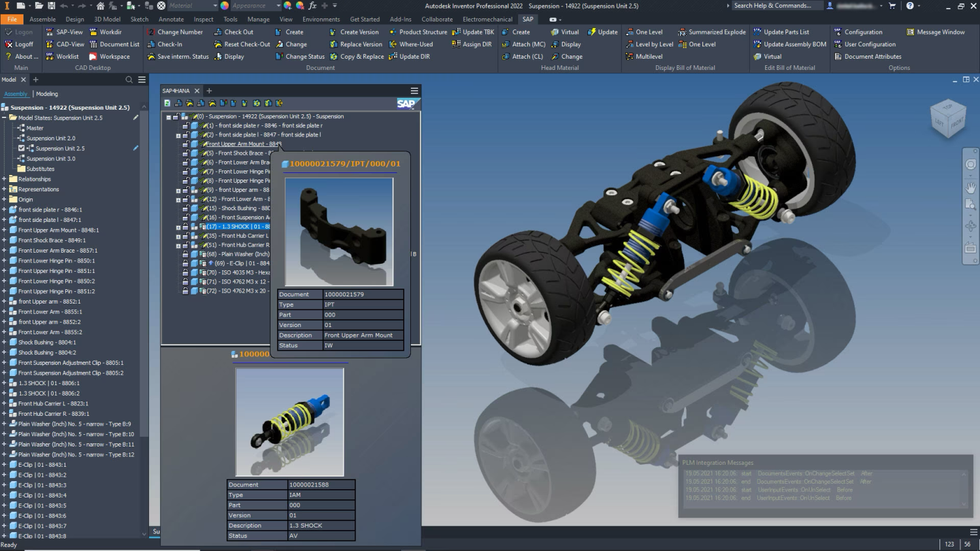
Task: Open the File tab
Action: tap(12, 20)
